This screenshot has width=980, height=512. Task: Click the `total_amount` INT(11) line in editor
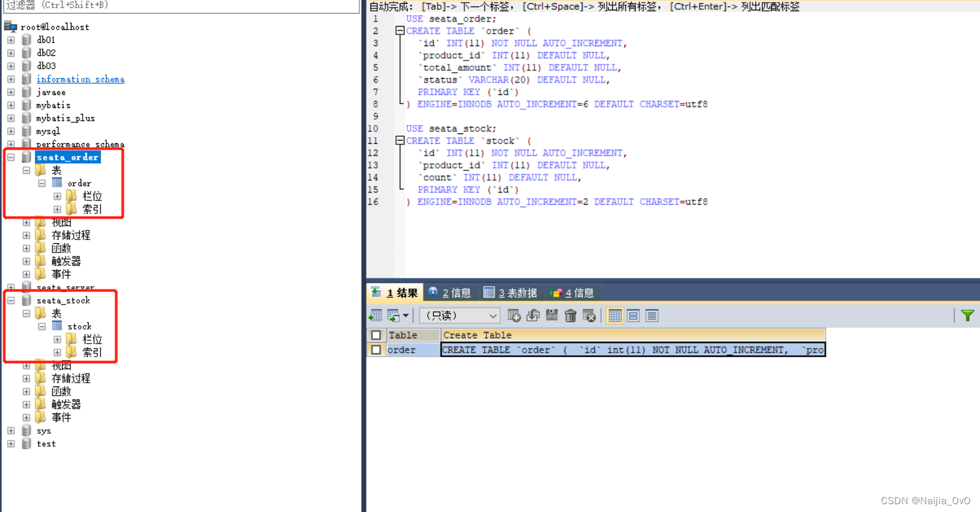pos(520,68)
